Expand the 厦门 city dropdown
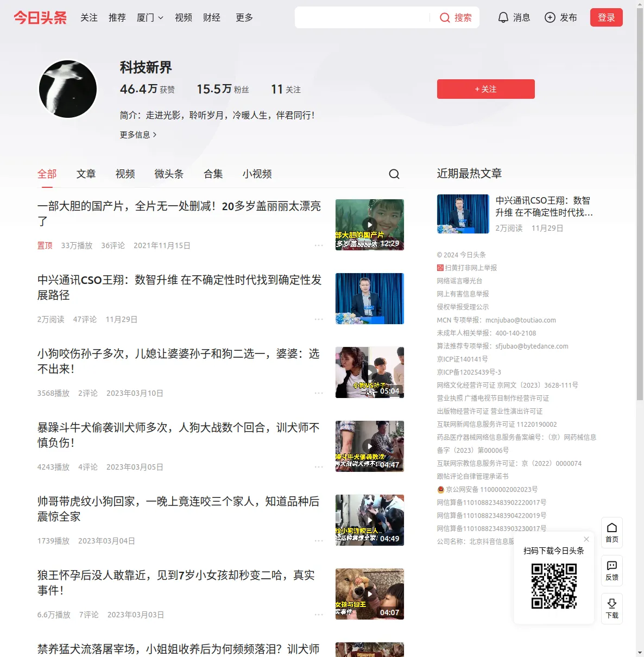Screen dimensions: 644x657 click(x=150, y=17)
